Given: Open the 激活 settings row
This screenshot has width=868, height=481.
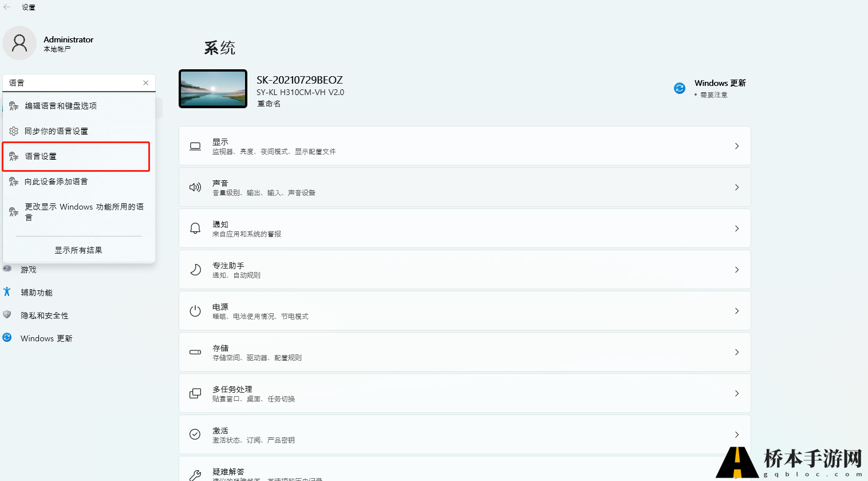Looking at the screenshot, I should click(x=464, y=435).
